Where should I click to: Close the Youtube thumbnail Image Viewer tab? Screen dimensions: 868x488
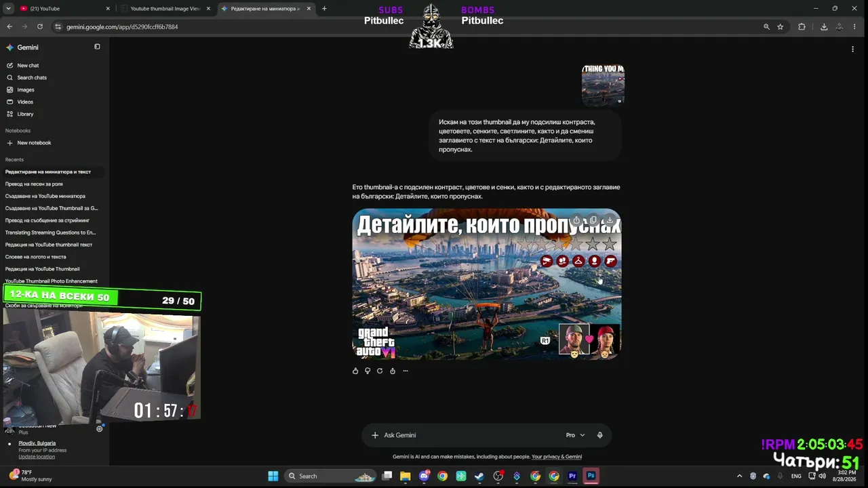point(208,9)
